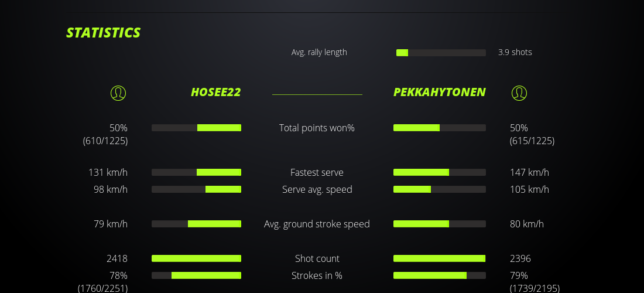Click the STATISTICS heading
This screenshot has width=644, height=293.
pos(103,33)
